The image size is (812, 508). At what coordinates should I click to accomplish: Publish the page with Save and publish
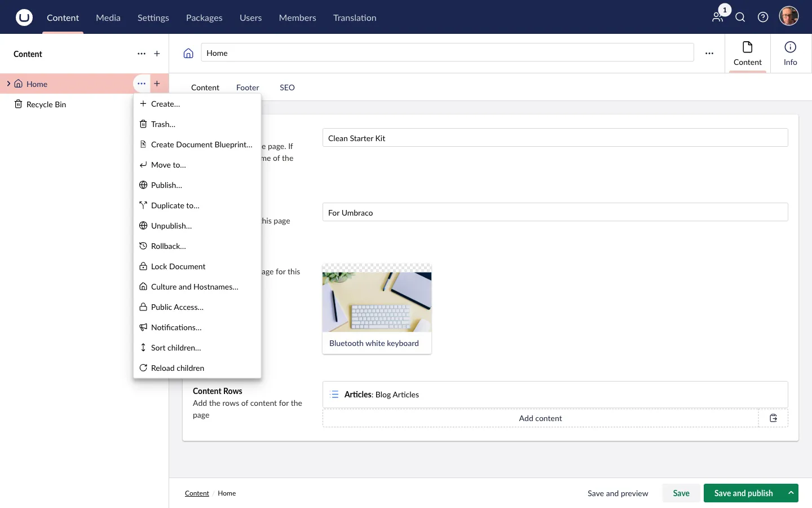743,493
